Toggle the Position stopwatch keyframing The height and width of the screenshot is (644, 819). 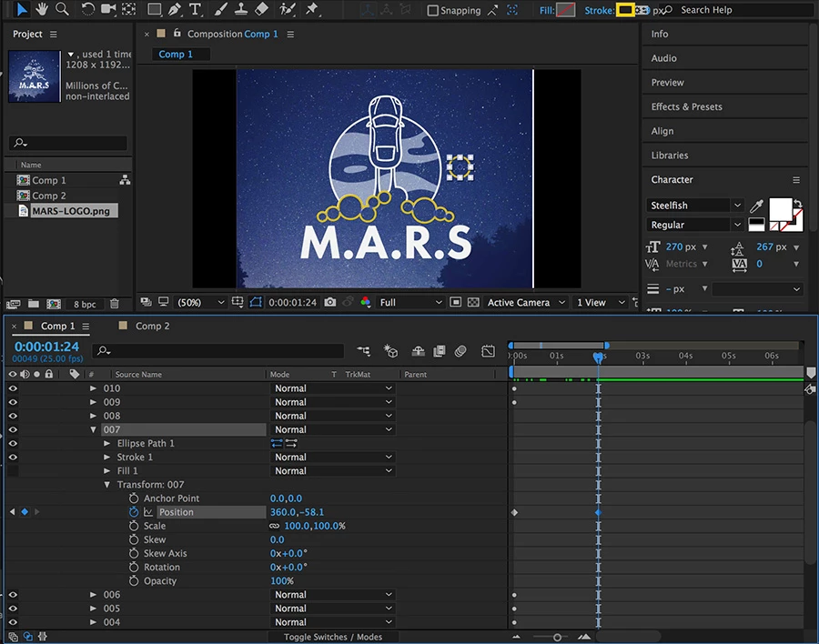[x=134, y=512]
